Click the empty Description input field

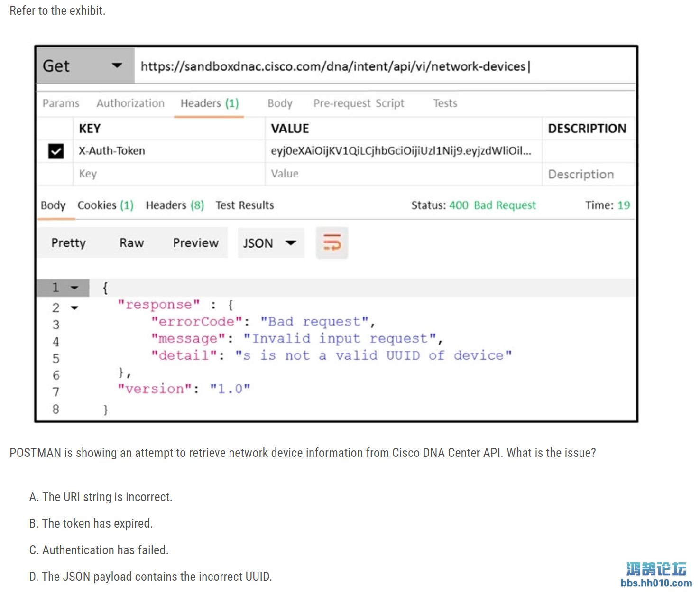[589, 174]
